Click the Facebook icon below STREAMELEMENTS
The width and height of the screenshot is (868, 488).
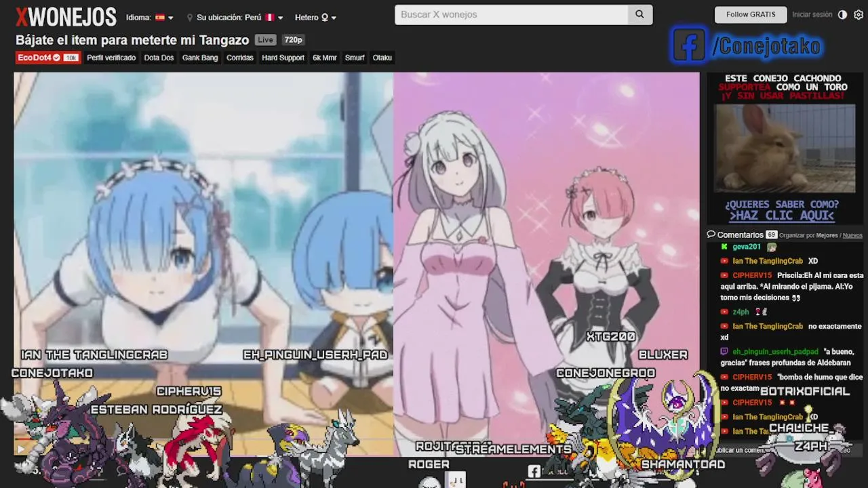coord(534,470)
